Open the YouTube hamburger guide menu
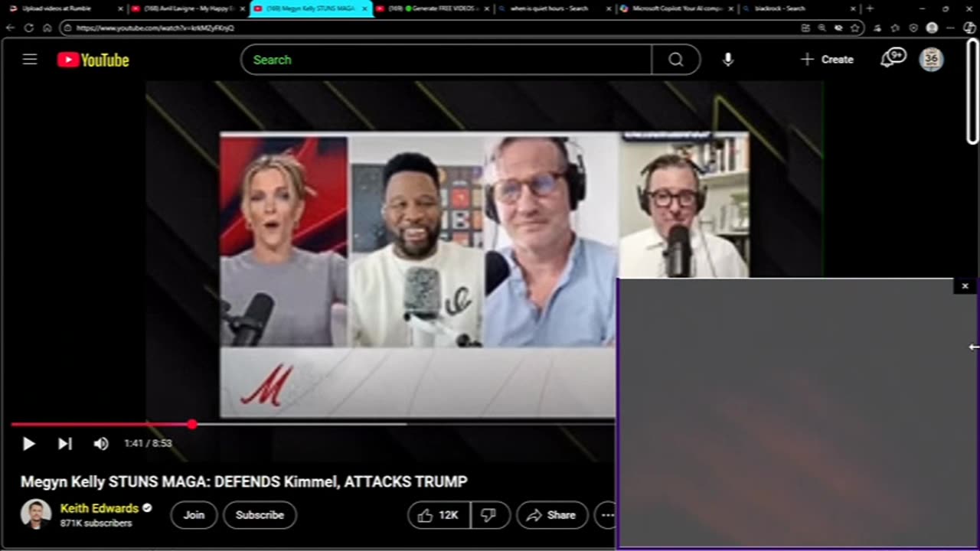Screen dimensions: 980x551 click(x=30, y=60)
